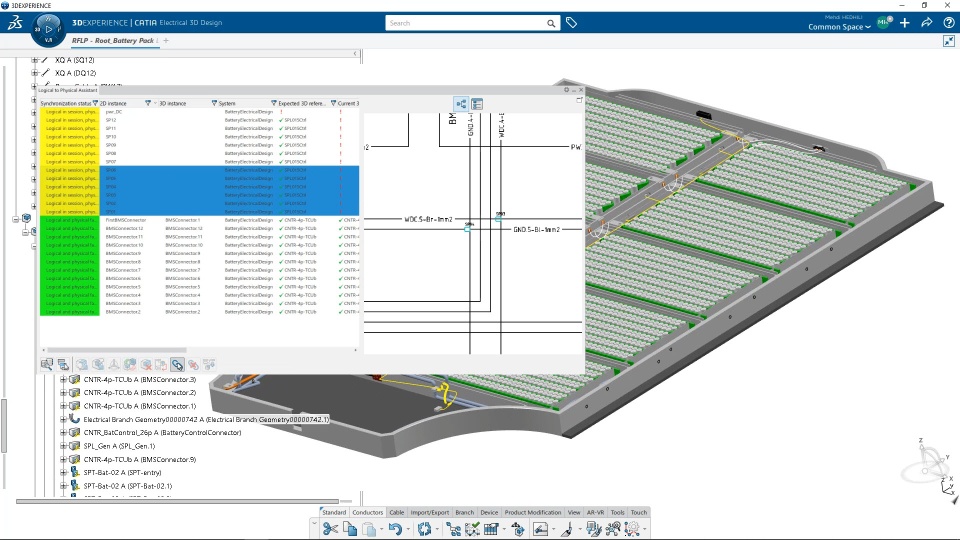Filter the System column
Screen dimensions: 960x540
click(274, 103)
